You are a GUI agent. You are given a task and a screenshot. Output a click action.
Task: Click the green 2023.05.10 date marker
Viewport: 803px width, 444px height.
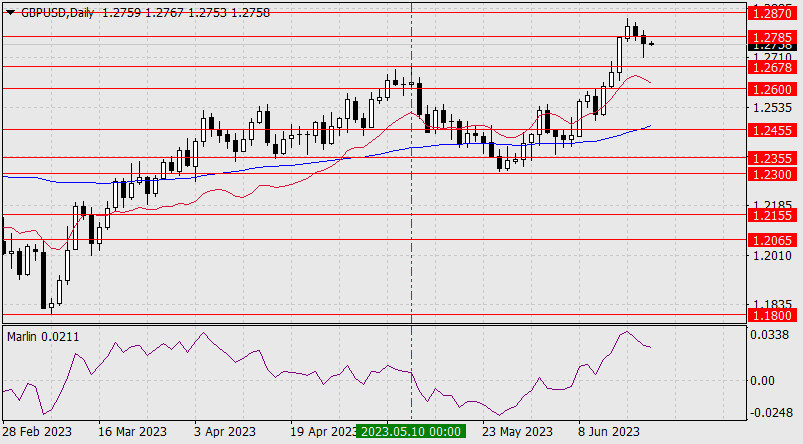pos(411,432)
